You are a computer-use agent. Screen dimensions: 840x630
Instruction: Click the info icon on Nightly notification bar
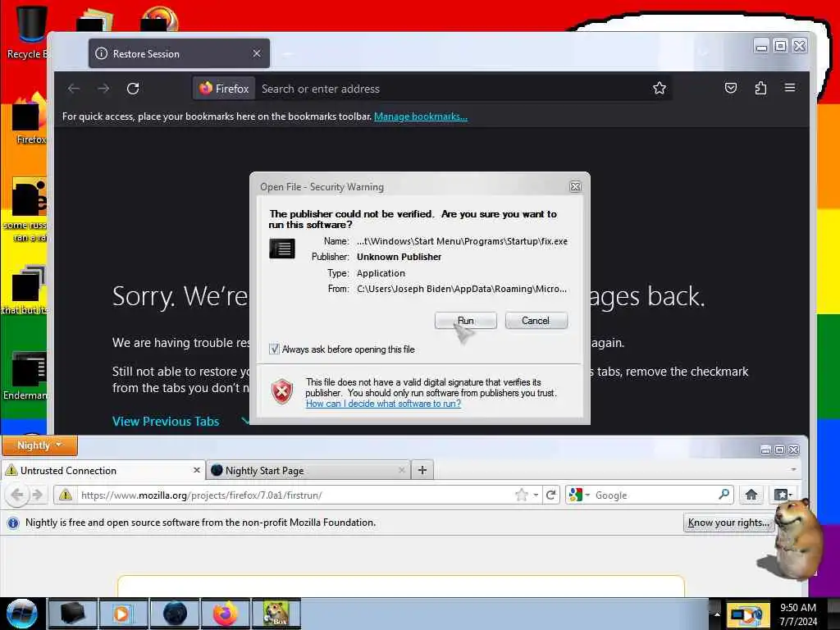point(13,523)
